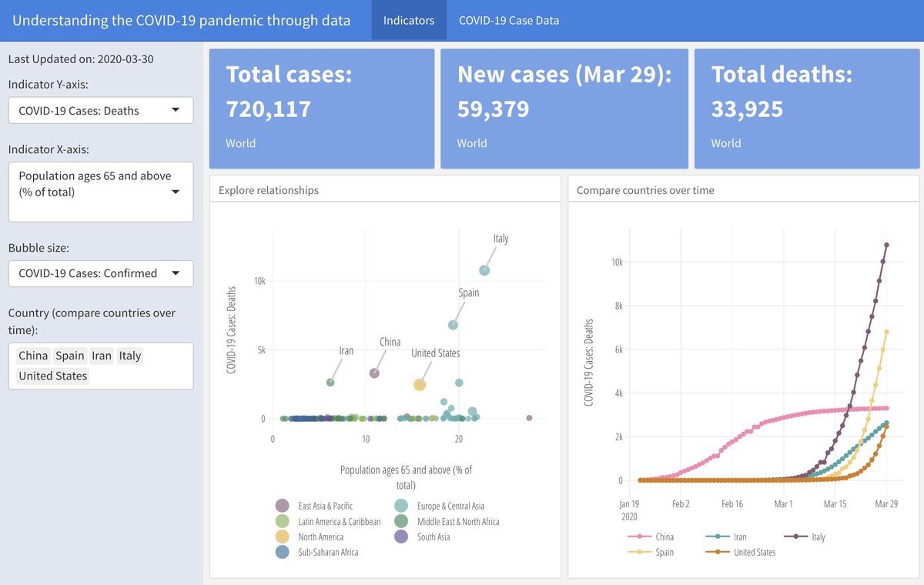
Task: Toggle United States line in time legend
Action: pyautogui.click(x=741, y=552)
